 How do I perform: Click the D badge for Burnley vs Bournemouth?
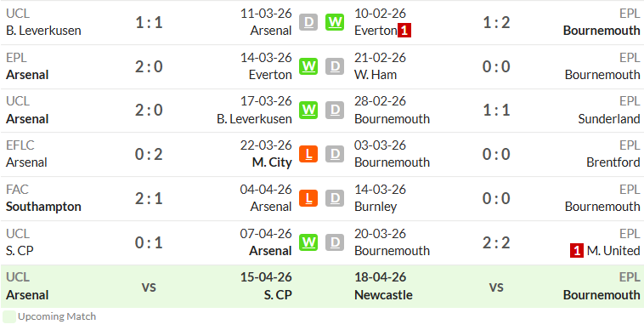point(335,198)
